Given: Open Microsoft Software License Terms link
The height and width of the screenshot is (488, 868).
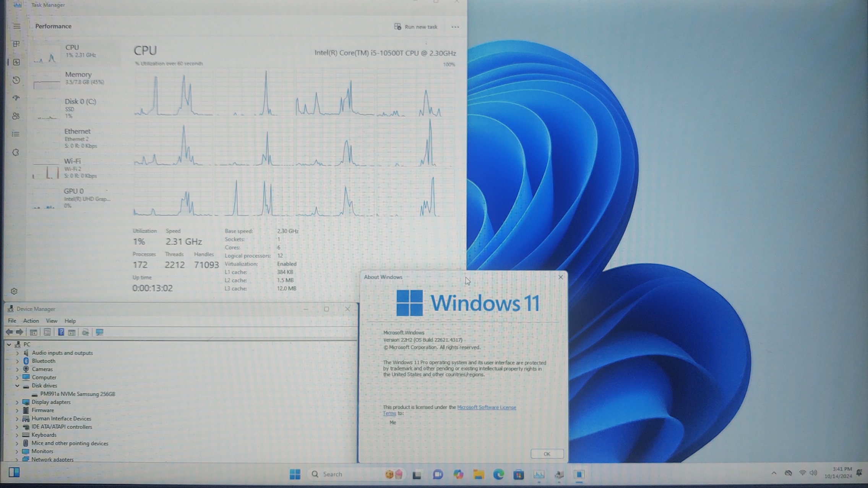Looking at the screenshot, I should tap(486, 407).
